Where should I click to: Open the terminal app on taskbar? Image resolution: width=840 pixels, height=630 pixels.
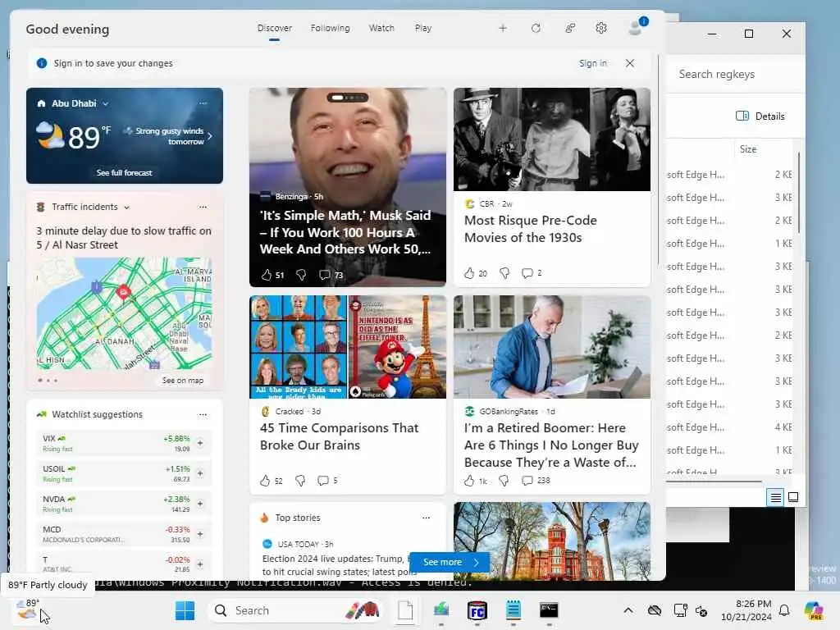549,610
